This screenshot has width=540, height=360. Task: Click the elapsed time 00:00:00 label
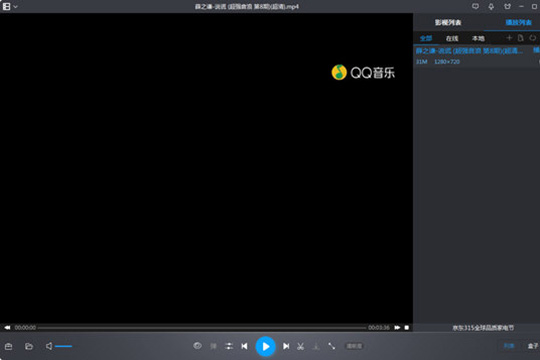coord(25,328)
